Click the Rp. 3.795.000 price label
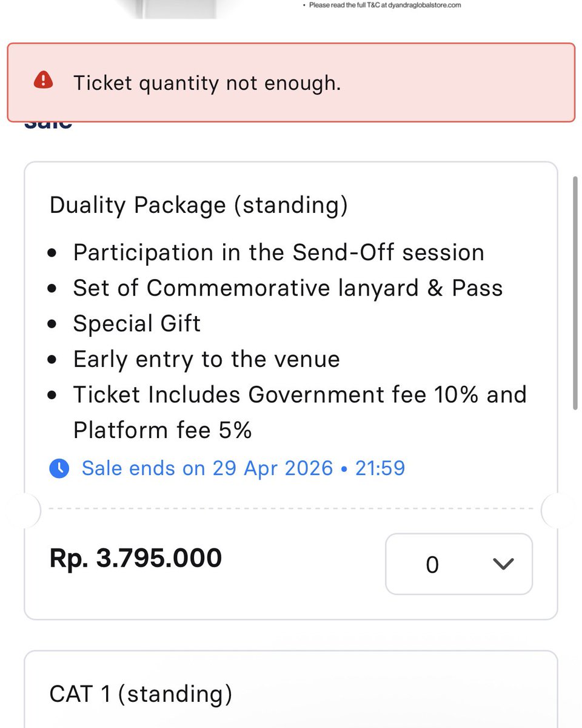 [136, 558]
